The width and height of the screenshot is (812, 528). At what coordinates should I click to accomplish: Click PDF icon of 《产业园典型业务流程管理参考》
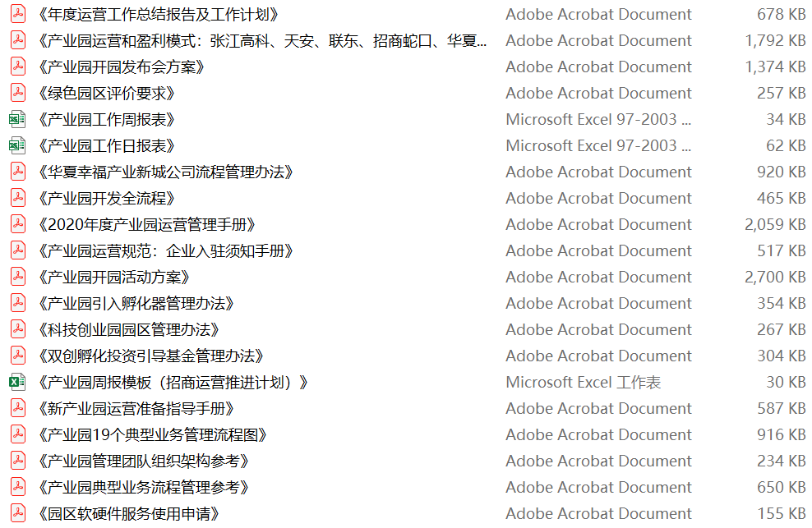tap(18, 488)
